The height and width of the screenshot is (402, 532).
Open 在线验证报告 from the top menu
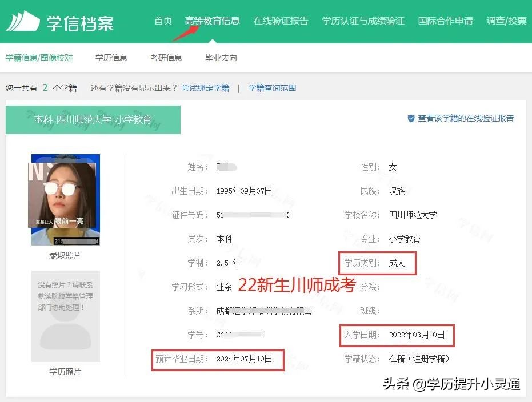(281, 20)
